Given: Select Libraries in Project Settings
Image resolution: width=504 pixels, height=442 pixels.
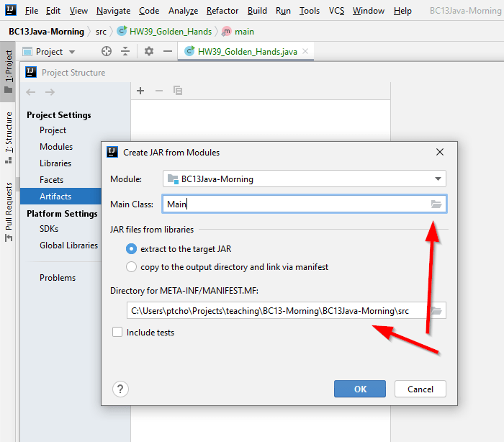Looking at the screenshot, I should click(x=55, y=163).
